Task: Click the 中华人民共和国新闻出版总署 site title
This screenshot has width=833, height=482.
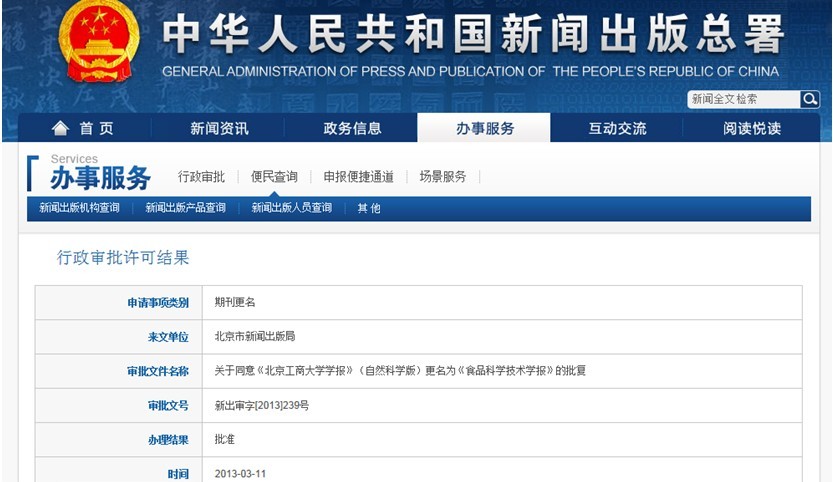Action: tap(472, 36)
